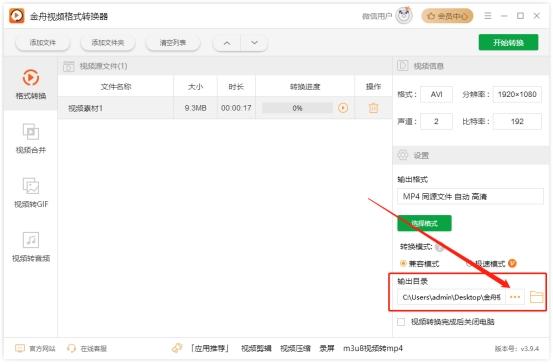
Task: Click the 输出格式 MP4 field
Action: (470, 196)
